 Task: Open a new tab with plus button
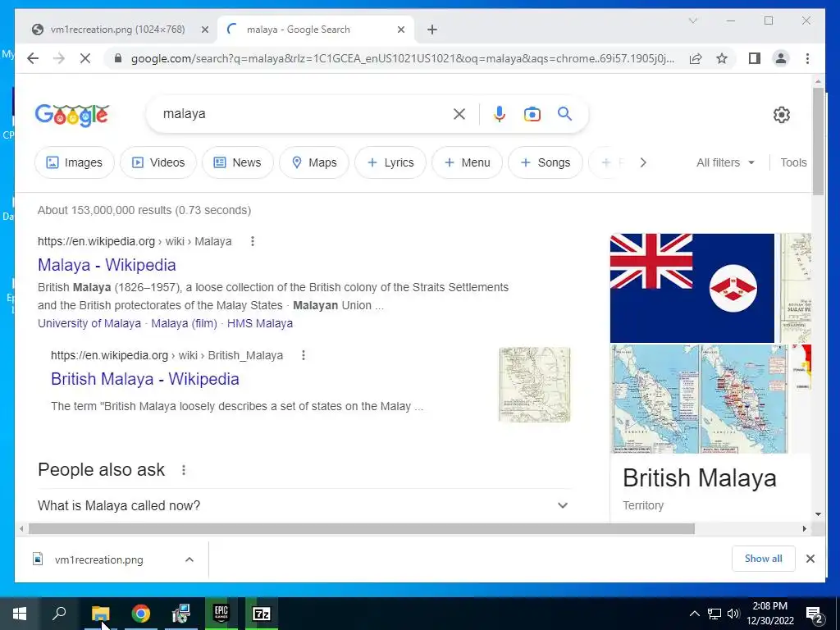[x=432, y=30]
